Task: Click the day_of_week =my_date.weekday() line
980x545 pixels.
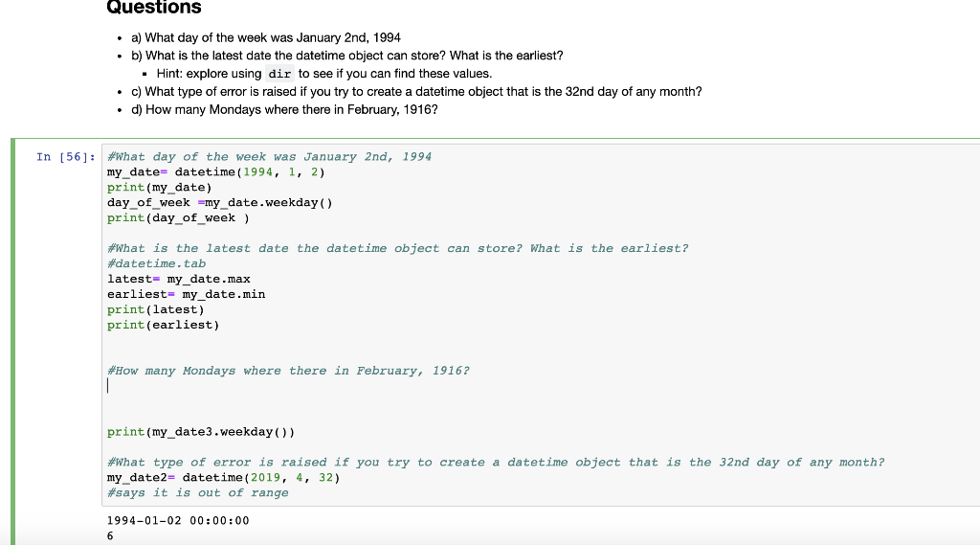Action: 220,203
